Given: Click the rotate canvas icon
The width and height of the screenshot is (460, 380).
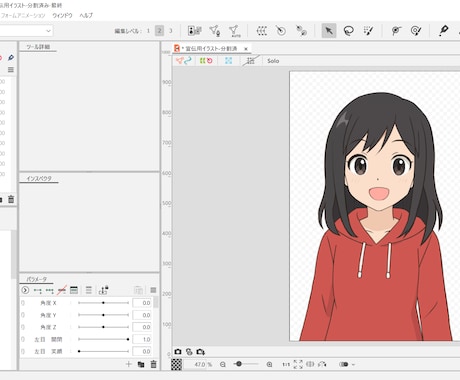Looking at the screenshot, I should (x=322, y=364).
